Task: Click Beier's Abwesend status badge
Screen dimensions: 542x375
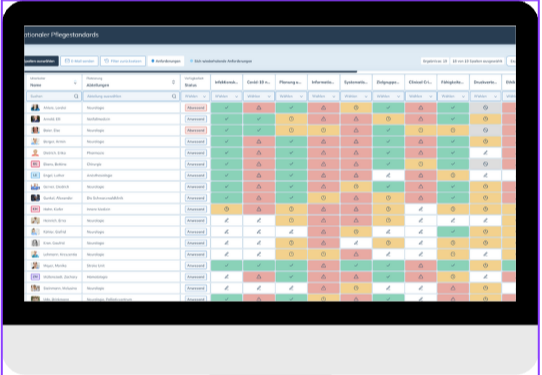Action: click(196, 130)
